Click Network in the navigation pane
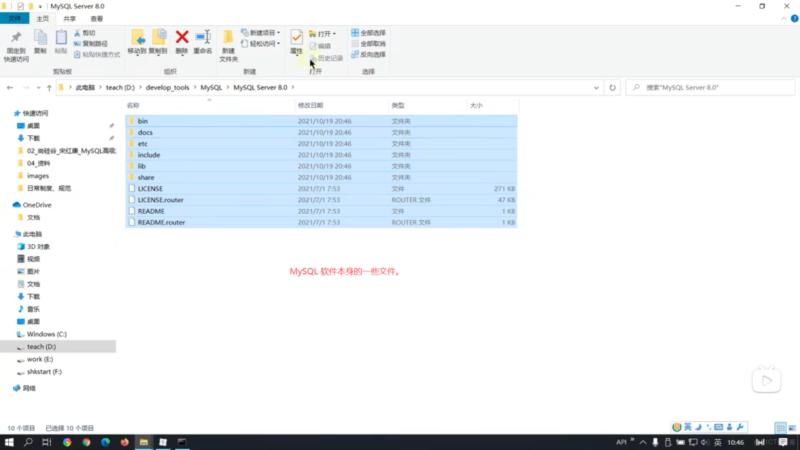 (x=24, y=388)
